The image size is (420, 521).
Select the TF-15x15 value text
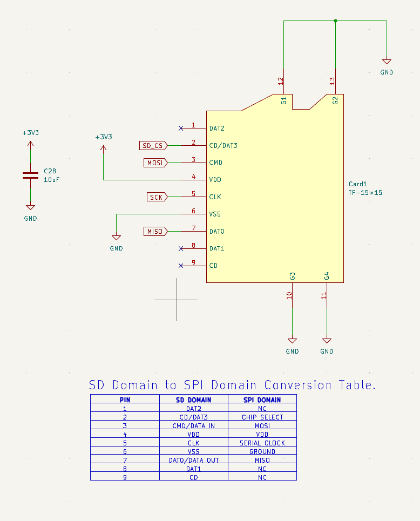[x=365, y=193]
